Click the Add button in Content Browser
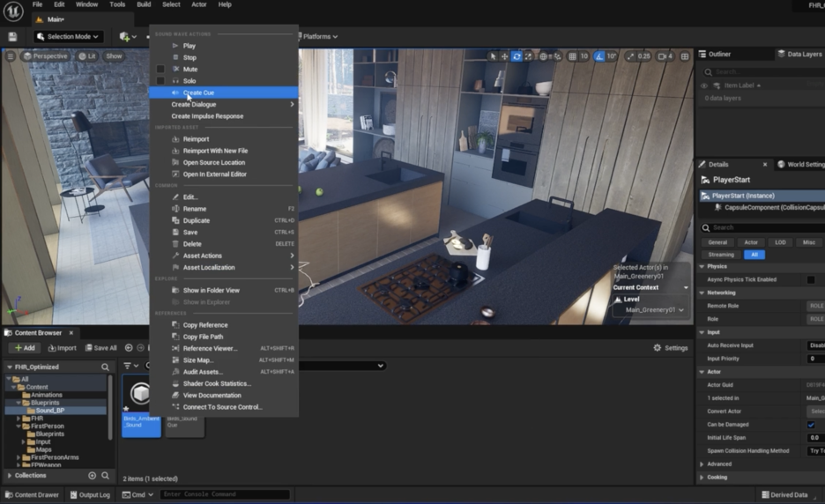The height and width of the screenshot is (504, 825). [25, 348]
